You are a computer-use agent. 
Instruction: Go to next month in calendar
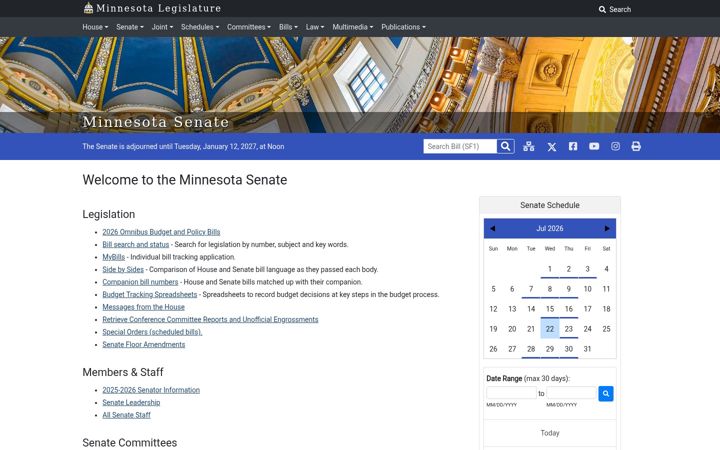[x=607, y=228]
